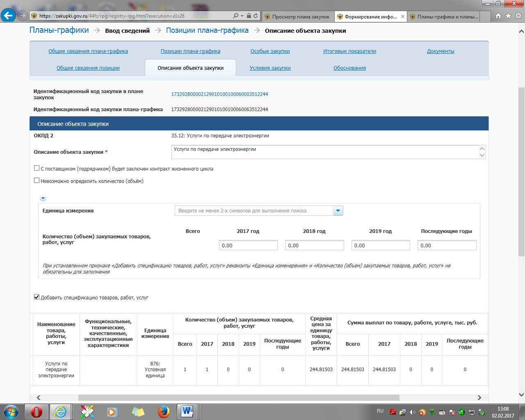
Task: Check 'Невозможно определить количество (объём)' box
Action: coord(37,180)
